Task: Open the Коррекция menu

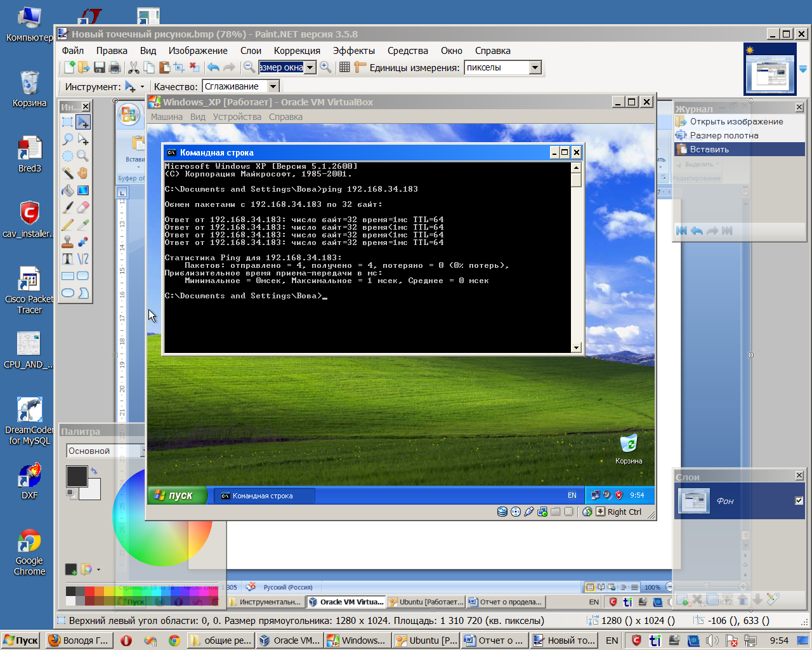Action: point(297,51)
